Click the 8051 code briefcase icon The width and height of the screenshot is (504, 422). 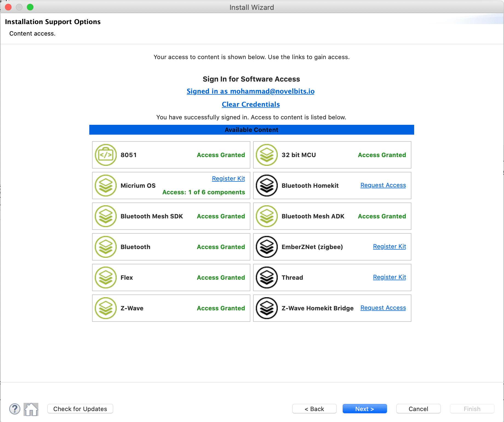[x=105, y=155]
